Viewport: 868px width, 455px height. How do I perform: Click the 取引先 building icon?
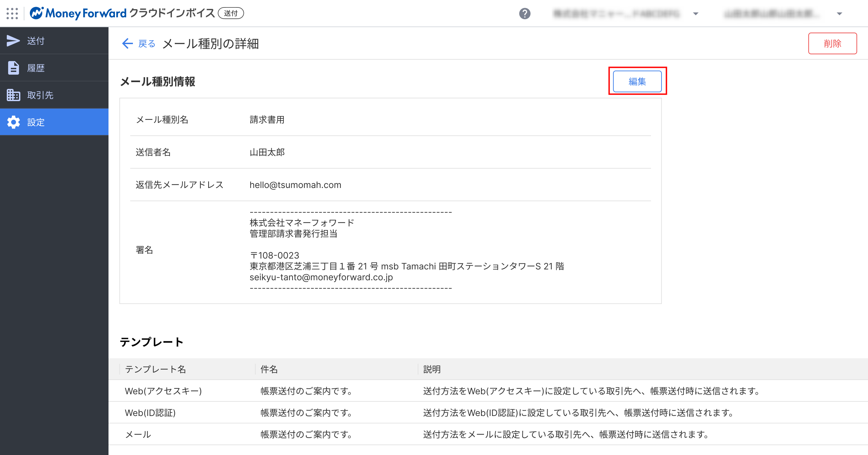pos(13,95)
